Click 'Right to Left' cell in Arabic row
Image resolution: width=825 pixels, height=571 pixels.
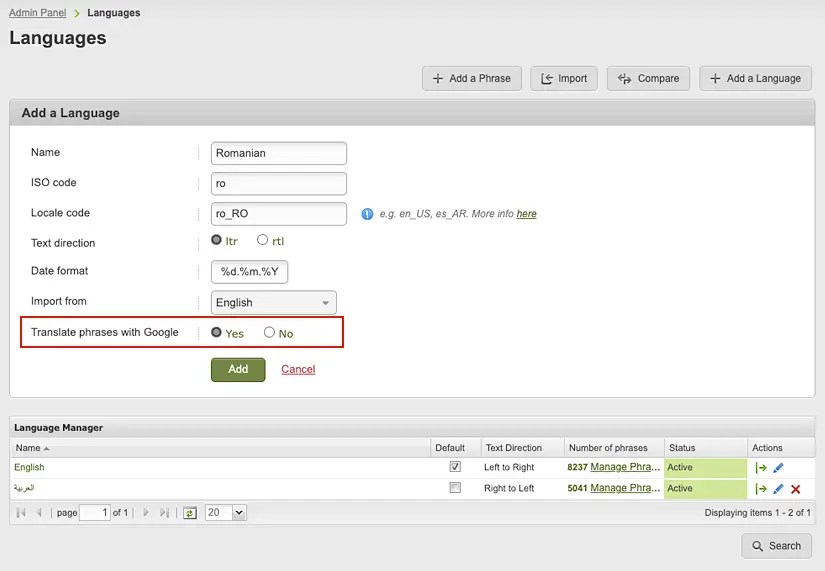[x=509, y=488]
